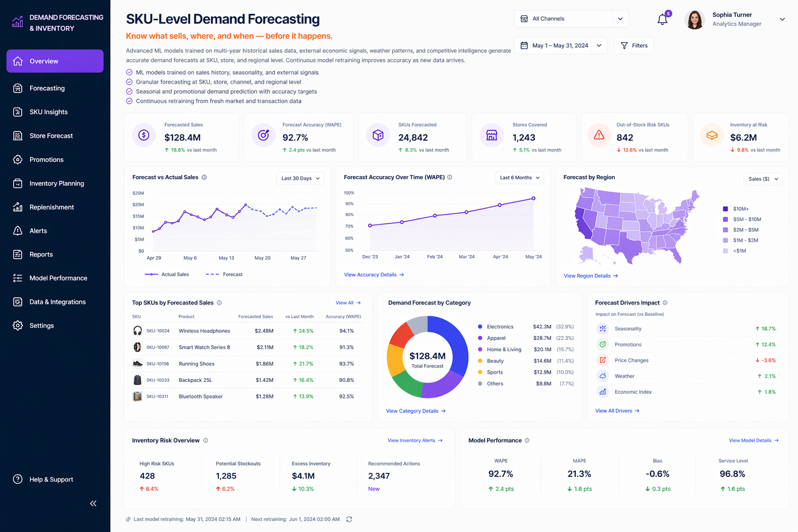Follow View All Drivers link
The height and width of the screenshot is (532, 798).
[617, 411]
